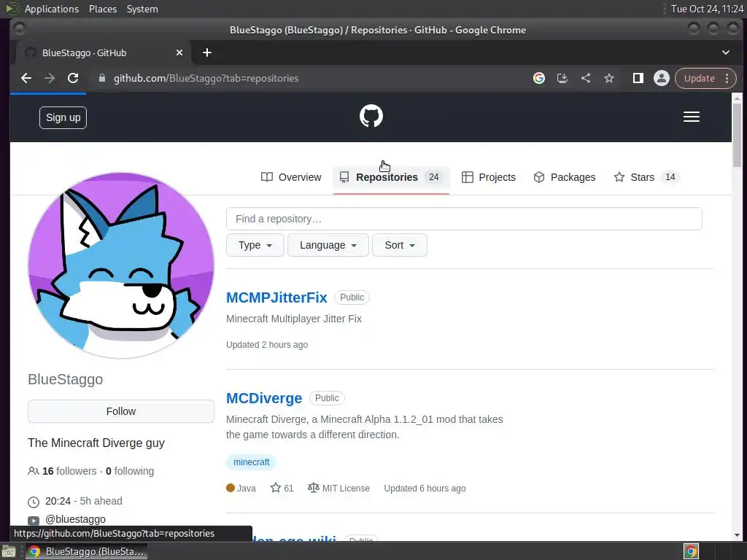Click the Public badge next to MCDiverge
The height and width of the screenshot is (560, 747).
(x=327, y=398)
